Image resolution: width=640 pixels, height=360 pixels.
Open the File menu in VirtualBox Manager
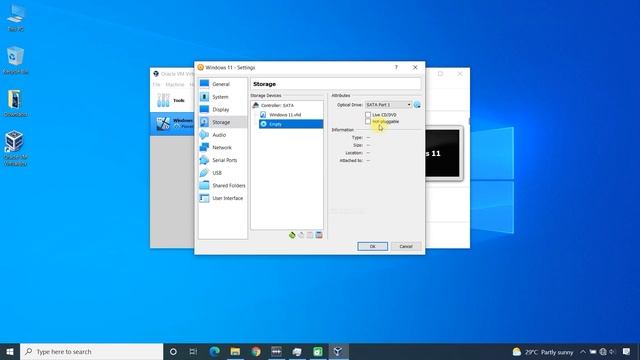point(157,84)
